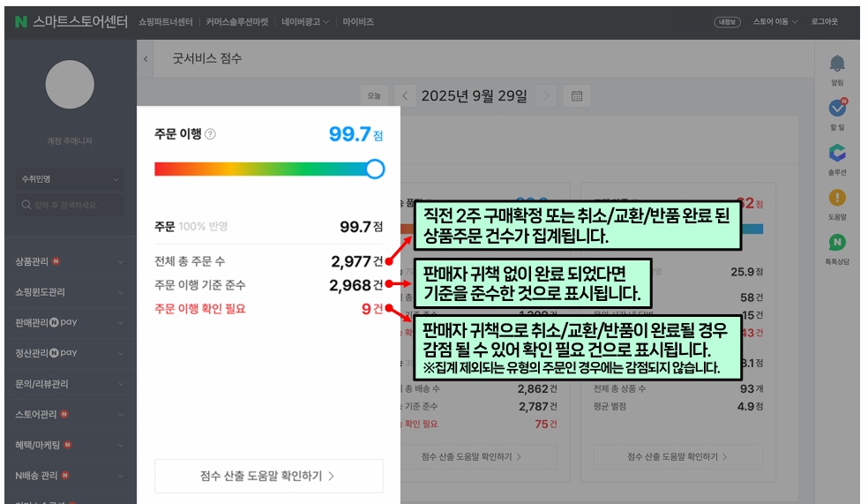Image resolution: width=868 pixels, height=504 pixels.
Task: Open the 수취인명 search type dropdown
Action: (69, 179)
